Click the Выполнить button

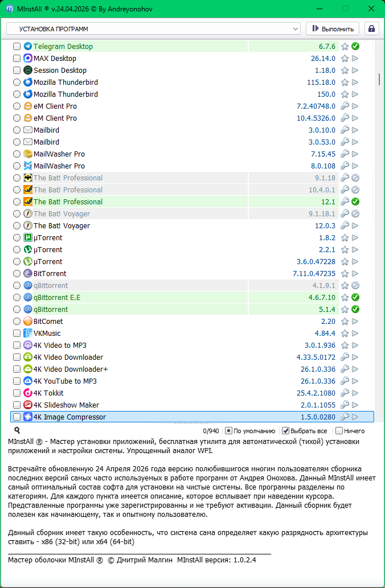coord(333,28)
